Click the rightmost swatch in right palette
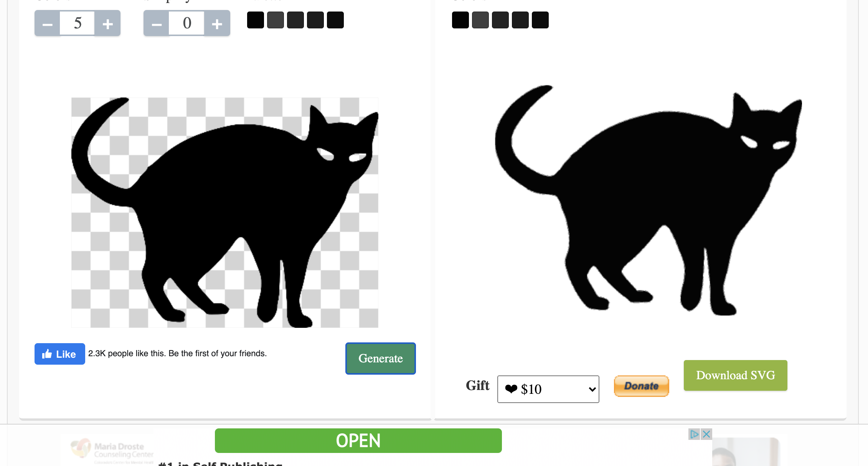868x466 pixels. (540, 20)
